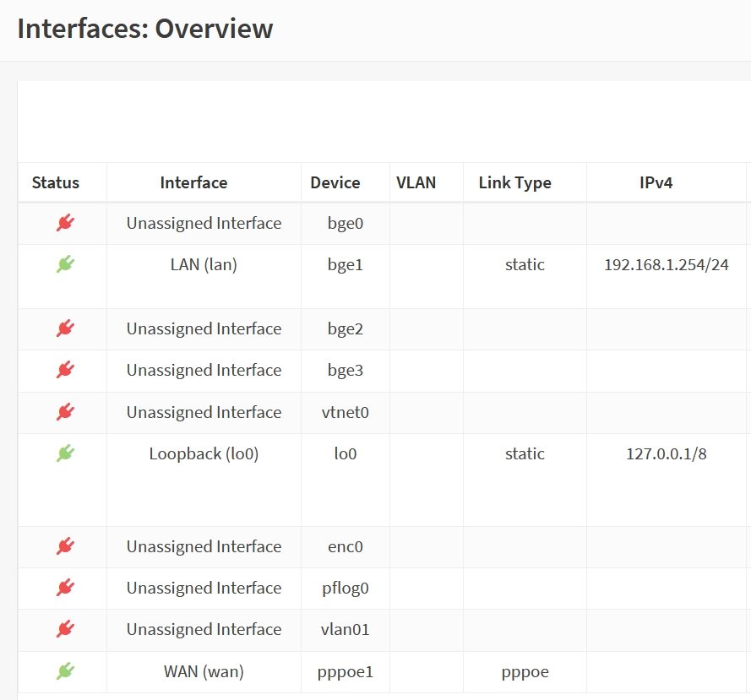Image resolution: width=751 pixels, height=700 pixels.
Task: Click the Link Type column header
Action: coord(514,183)
